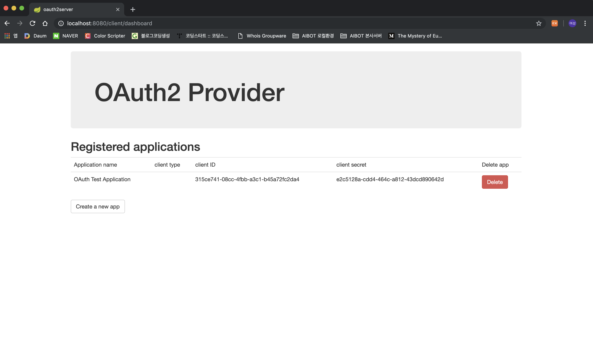Close the oauth2server tab

118,9
